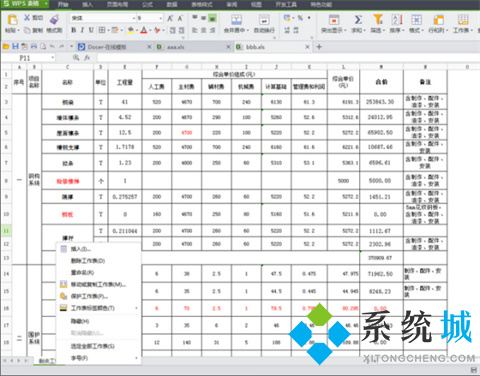
Task: Click the Print icon in quick toolbar
Action: pos(34,46)
